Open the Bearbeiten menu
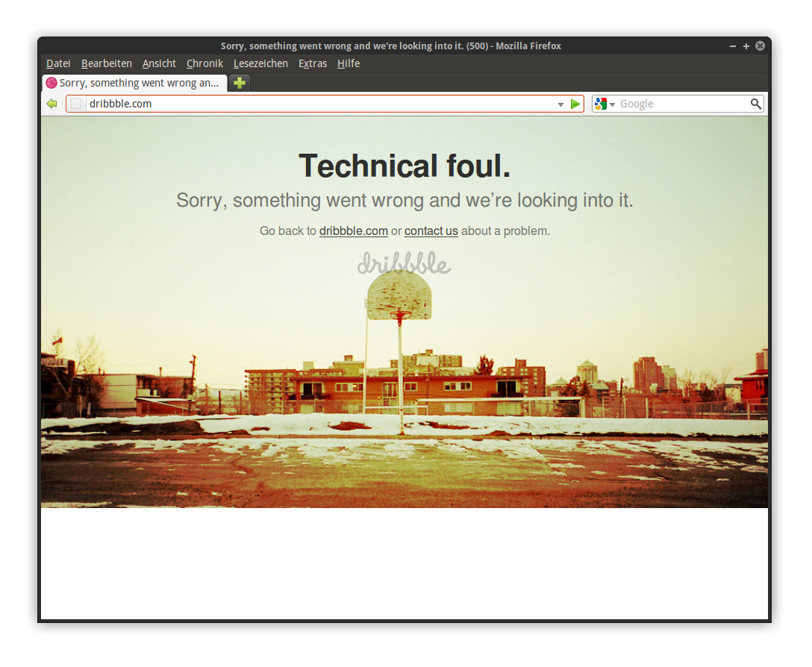 tap(107, 63)
